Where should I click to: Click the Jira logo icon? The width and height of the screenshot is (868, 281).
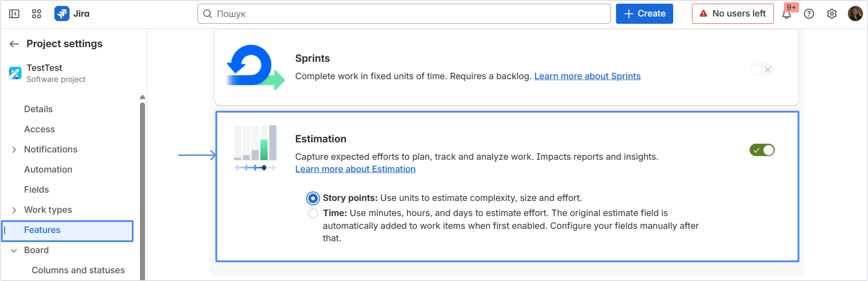pyautogui.click(x=62, y=14)
